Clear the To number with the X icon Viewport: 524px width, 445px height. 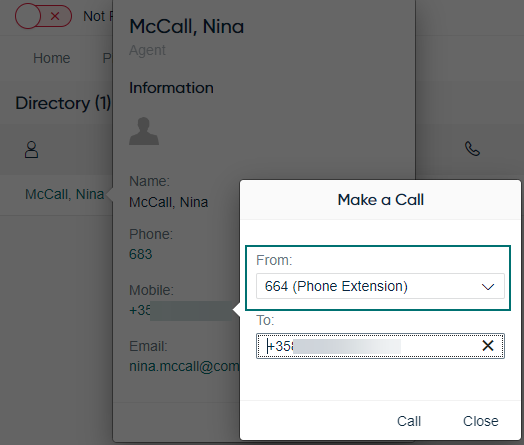[488, 345]
